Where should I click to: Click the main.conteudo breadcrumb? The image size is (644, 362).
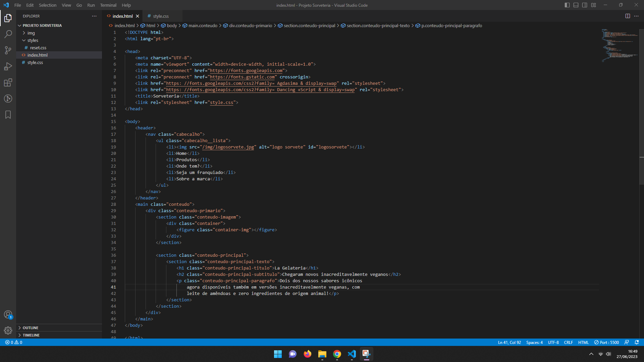pos(200,25)
